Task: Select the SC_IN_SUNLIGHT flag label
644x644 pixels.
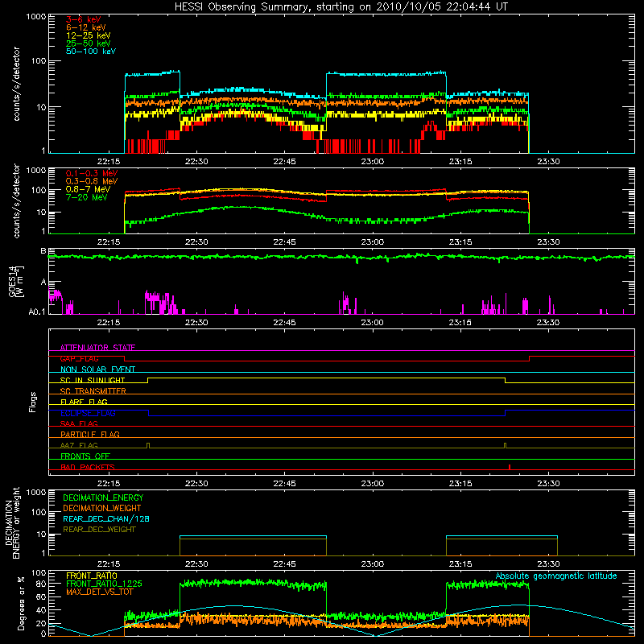Action: (x=93, y=380)
